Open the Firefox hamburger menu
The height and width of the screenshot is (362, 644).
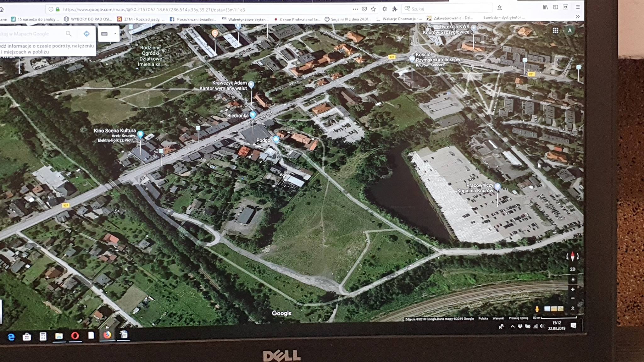[x=578, y=7]
